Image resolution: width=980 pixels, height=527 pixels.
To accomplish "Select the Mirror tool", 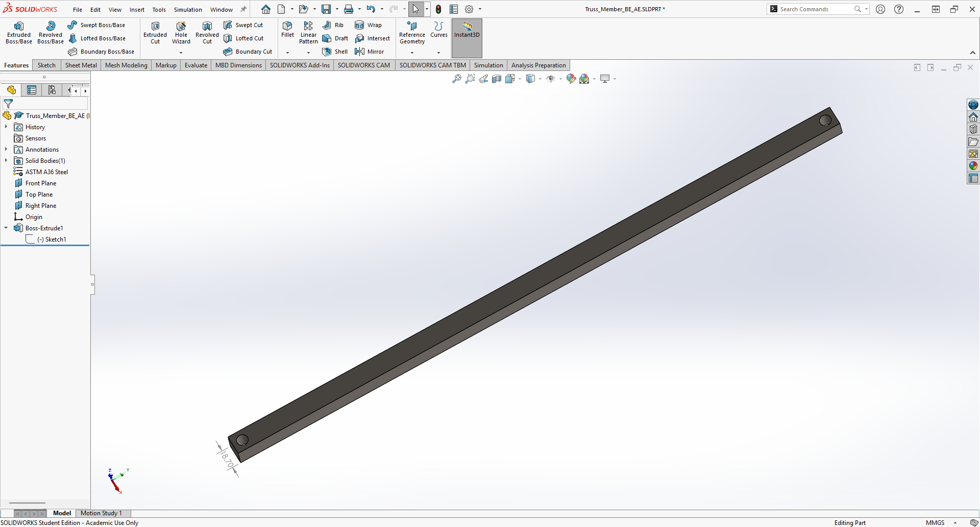I will click(369, 52).
